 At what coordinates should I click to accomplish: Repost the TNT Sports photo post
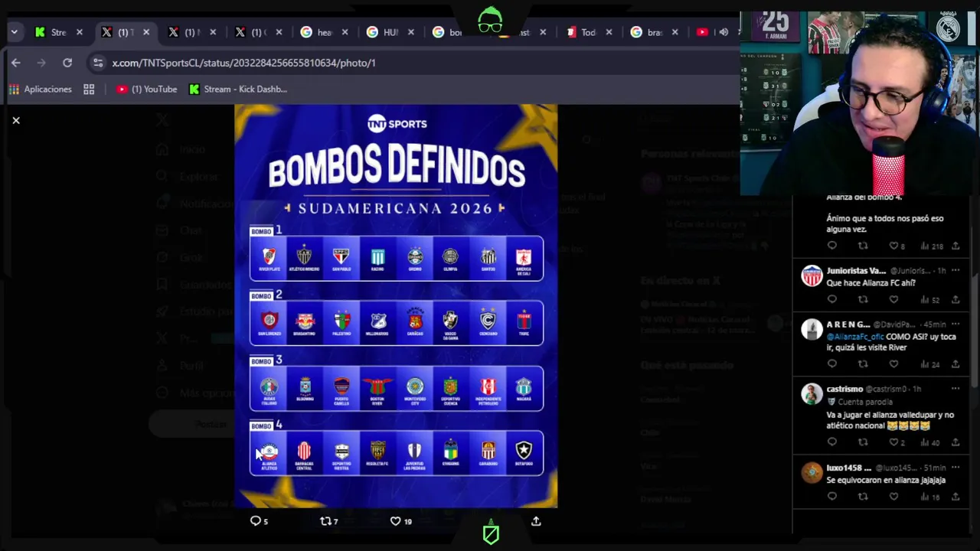pos(328,521)
